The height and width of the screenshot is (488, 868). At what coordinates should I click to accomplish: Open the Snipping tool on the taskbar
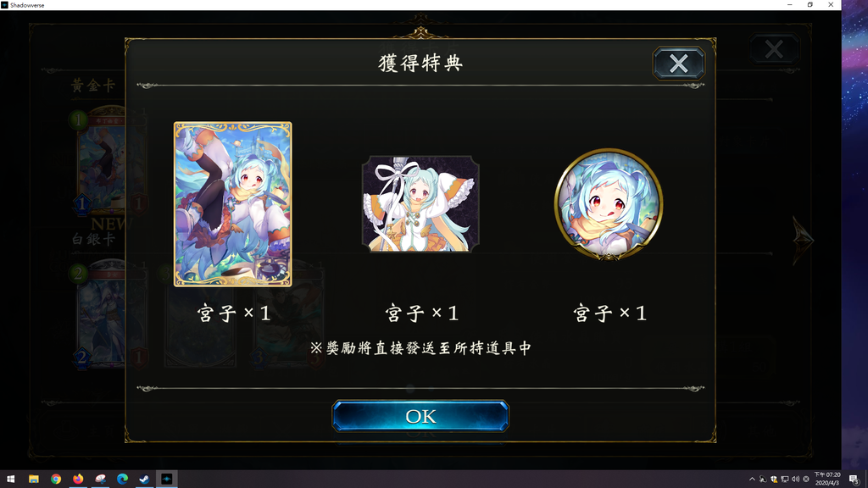tap(100, 480)
